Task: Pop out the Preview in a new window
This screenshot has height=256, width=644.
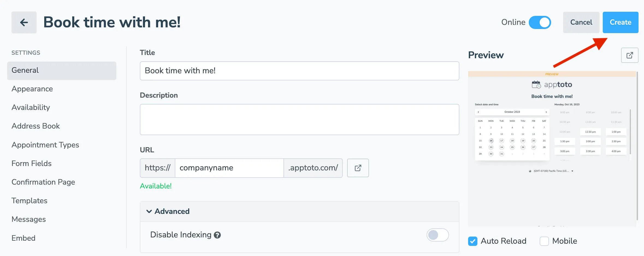Action: 630,55
